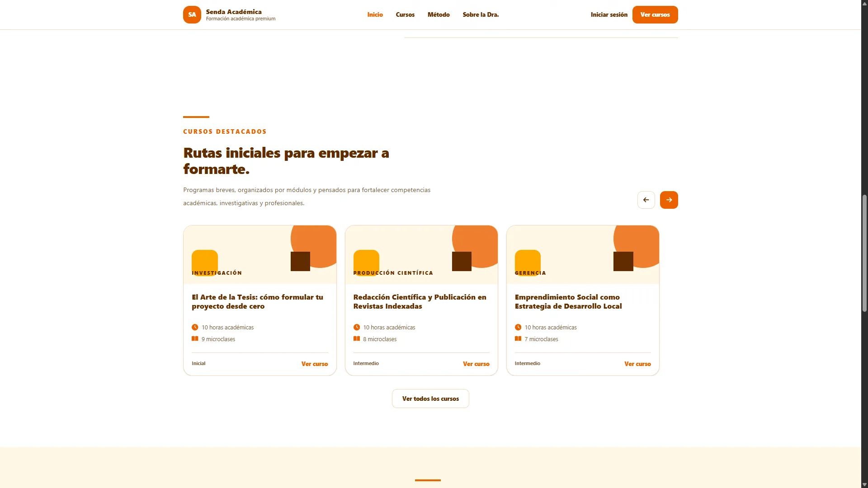Screen dimensions: 868x488
Task: Go to previous course slide arrow
Action: coord(646,200)
